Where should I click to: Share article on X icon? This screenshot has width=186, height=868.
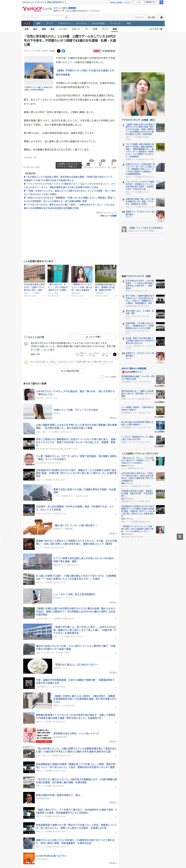pos(58,51)
